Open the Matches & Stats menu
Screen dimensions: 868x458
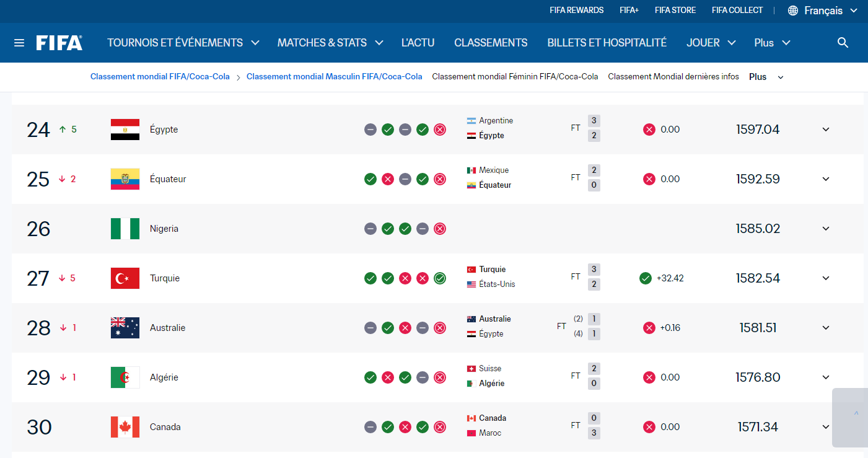tap(330, 43)
